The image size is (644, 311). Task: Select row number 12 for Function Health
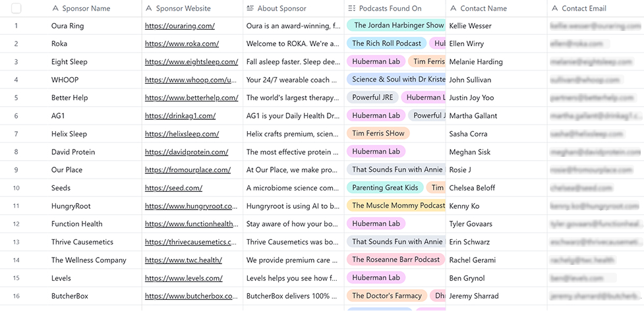(16, 224)
